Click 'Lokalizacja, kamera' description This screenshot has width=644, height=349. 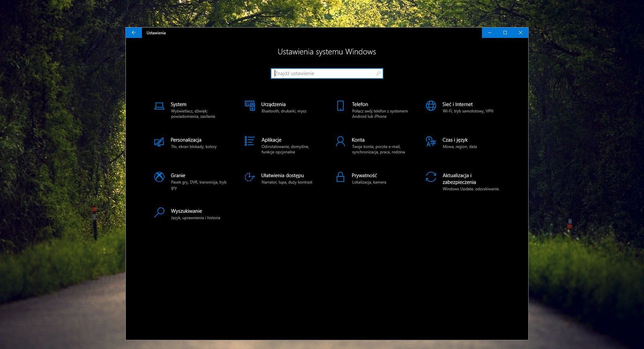pyautogui.click(x=369, y=182)
